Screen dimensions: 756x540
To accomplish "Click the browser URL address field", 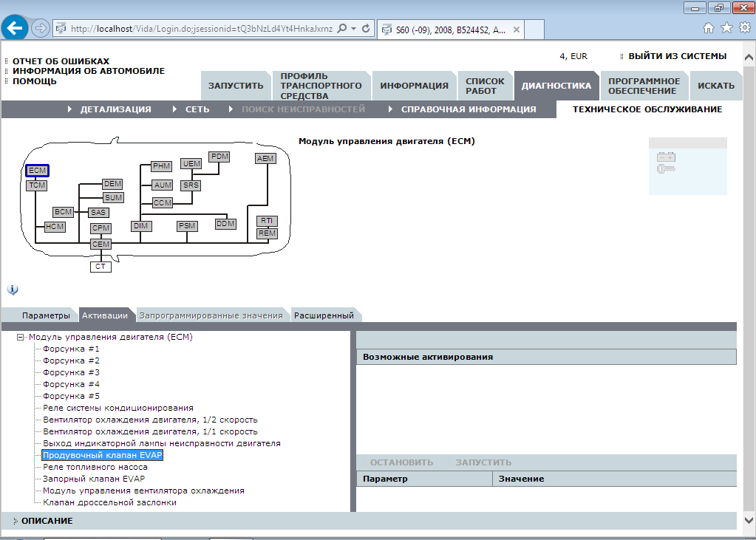I will (x=200, y=29).
